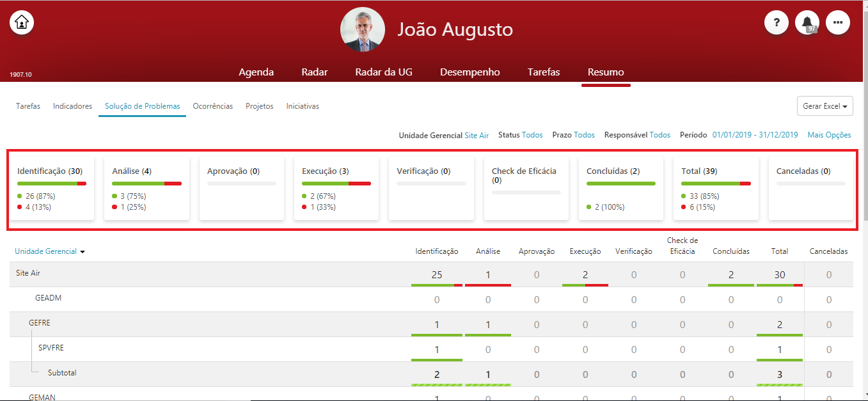
Task: Click the Subtotal row label
Action: click(62, 373)
